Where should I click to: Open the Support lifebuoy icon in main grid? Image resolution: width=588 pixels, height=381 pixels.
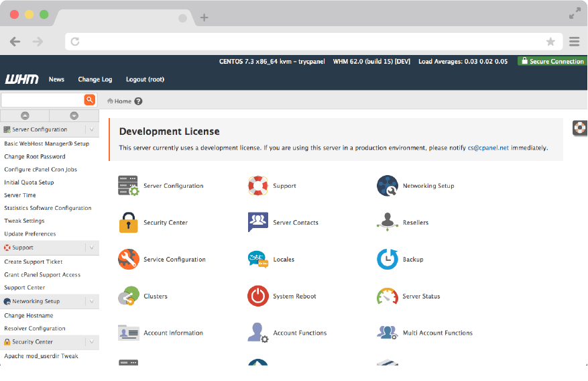click(x=258, y=186)
